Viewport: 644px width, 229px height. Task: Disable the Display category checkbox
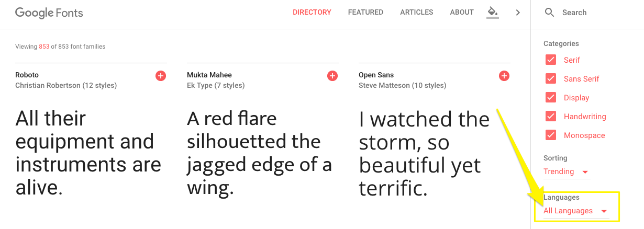(x=550, y=97)
